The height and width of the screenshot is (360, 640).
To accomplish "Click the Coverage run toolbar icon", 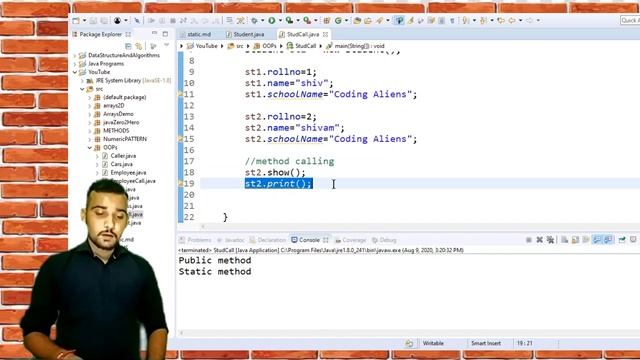I will click(x=289, y=20).
